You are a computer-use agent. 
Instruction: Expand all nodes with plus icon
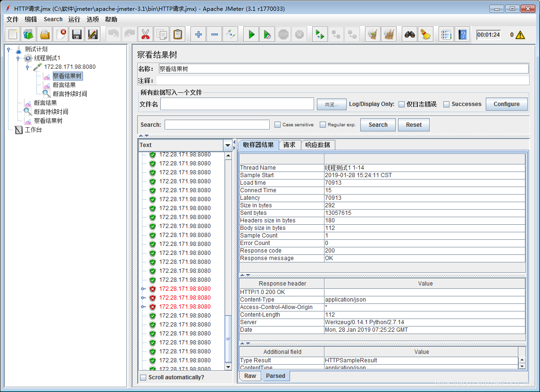click(x=199, y=34)
